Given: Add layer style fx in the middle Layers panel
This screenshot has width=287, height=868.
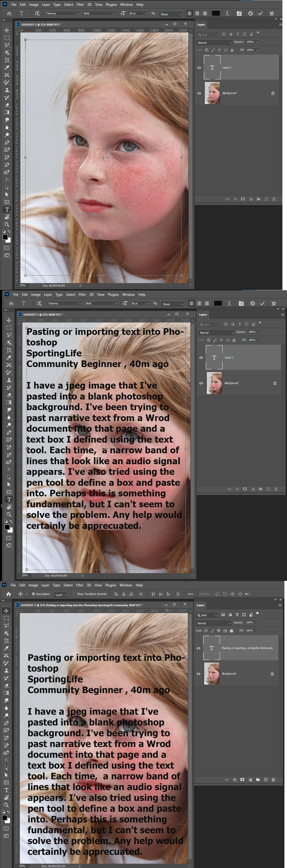Looking at the screenshot, I should pyautogui.click(x=237, y=489).
